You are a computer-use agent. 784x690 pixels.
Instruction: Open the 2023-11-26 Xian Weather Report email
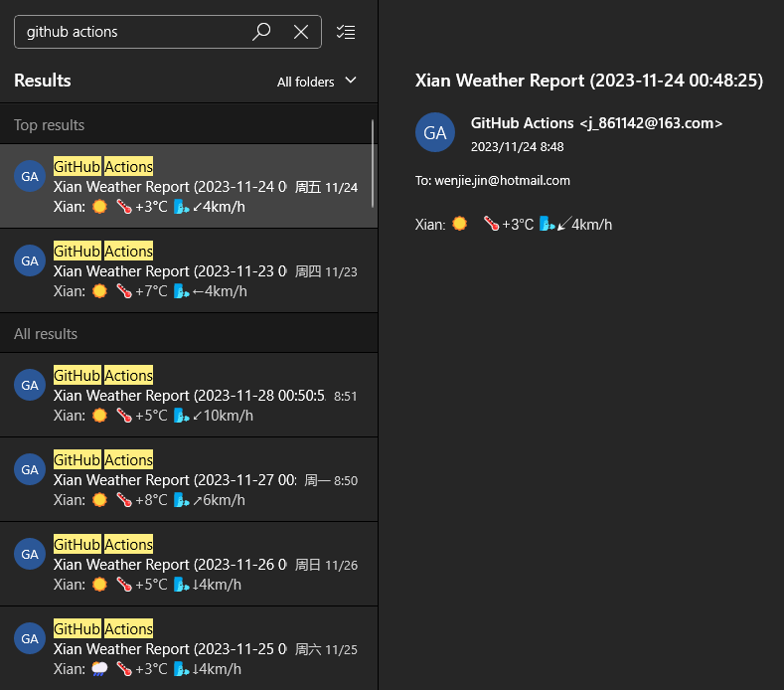189,564
